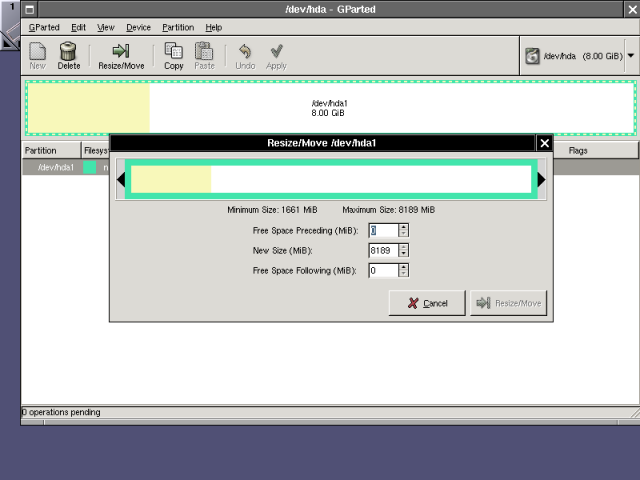Viewport: 640px width, 480px height.
Task: Click the 'Maximum Size: 8189 MiB' label
Action: [x=389, y=210]
